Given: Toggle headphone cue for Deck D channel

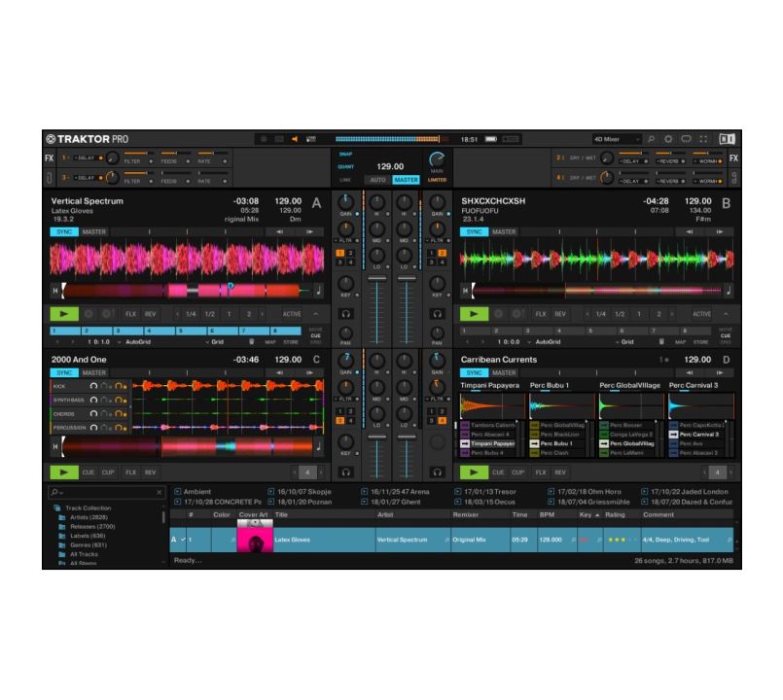Looking at the screenshot, I should click(437, 472).
